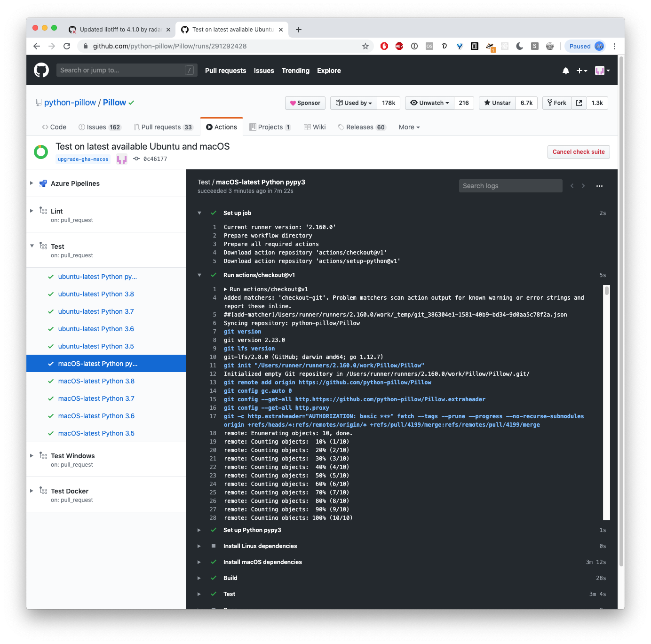Click the Unstar button
This screenshot has width=651, height=644.
click(x=497, y=103)
